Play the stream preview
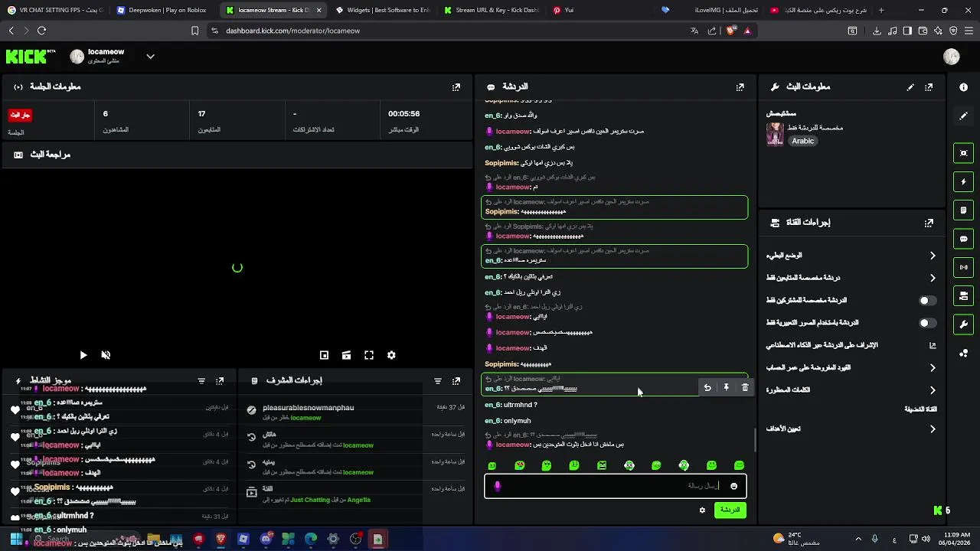This screenshot has height=551, width=980. [x=83, y=355]
